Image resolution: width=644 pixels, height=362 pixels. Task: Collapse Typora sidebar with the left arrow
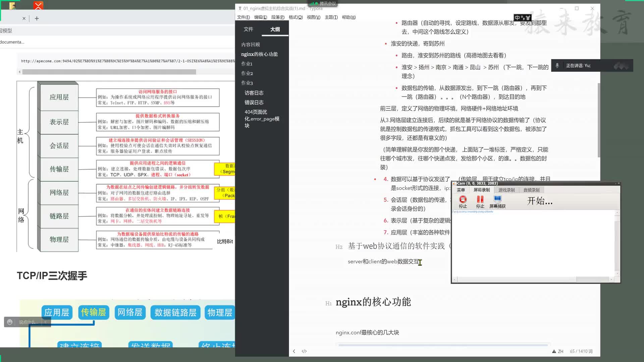click(294, 351)
